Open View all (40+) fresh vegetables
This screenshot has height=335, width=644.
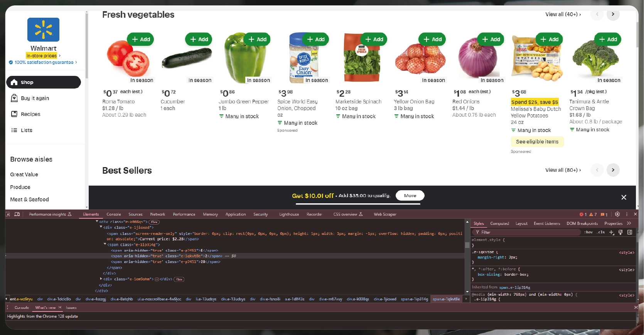pyautogui.click(x=563, y=14)
